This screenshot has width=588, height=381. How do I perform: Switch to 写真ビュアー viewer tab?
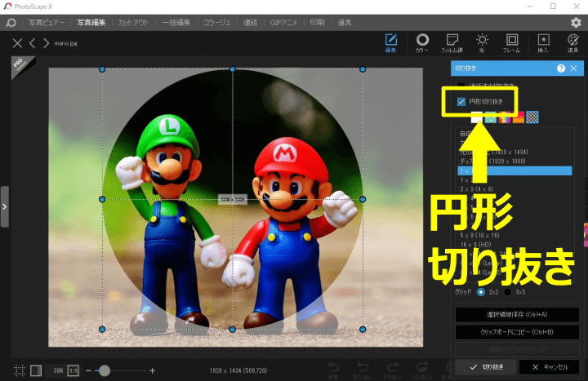click(47, 23)
